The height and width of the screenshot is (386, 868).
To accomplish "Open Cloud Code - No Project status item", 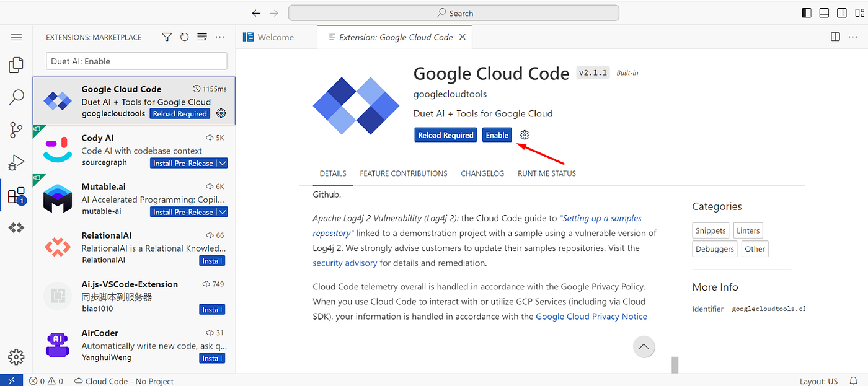I will (124, 381).
